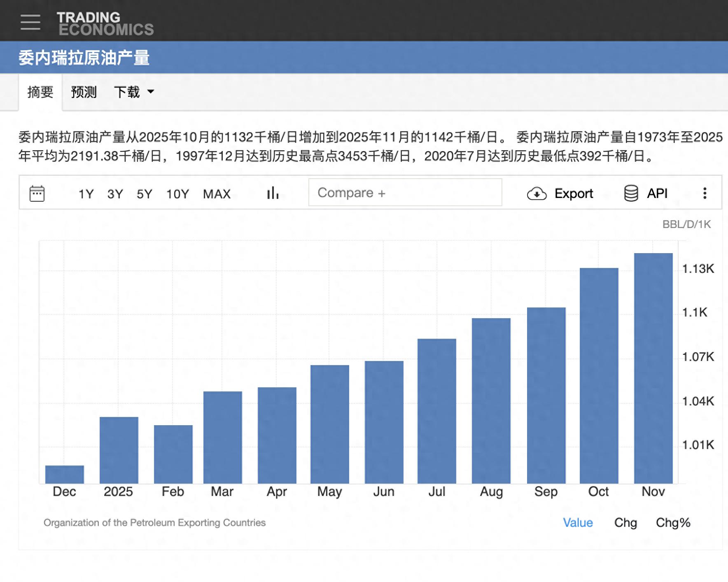This screenshot has height=582, width=728.
Task: Click the API database icon
Action: (631, 193)
